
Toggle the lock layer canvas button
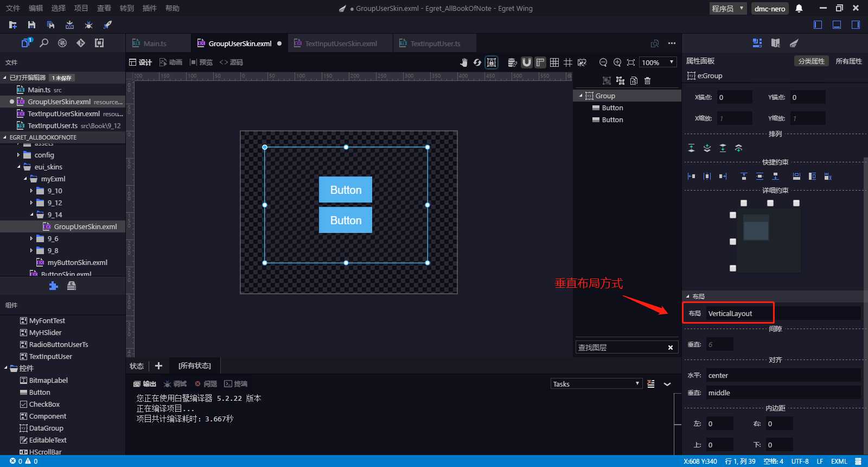coord(492,62)
